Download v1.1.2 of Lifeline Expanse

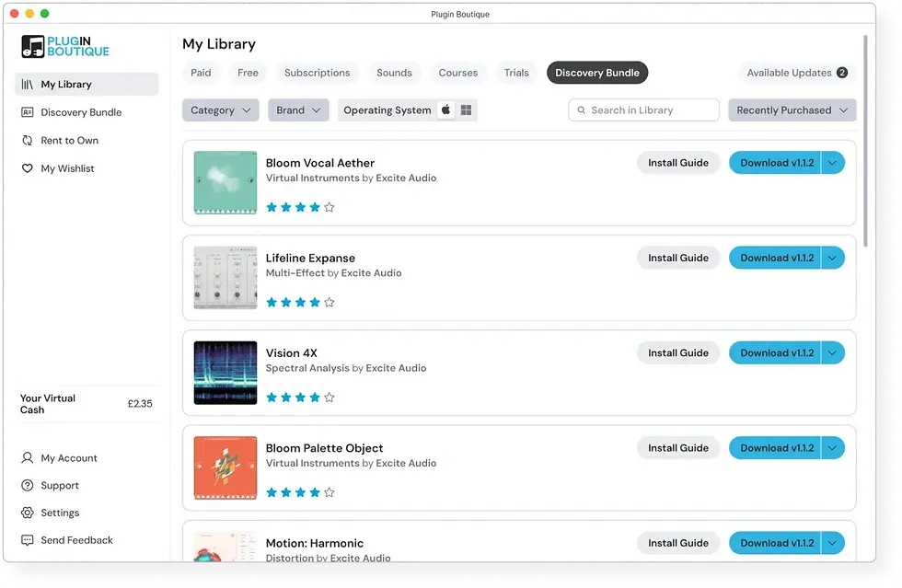pyautogui.click(x=775, y=258)
